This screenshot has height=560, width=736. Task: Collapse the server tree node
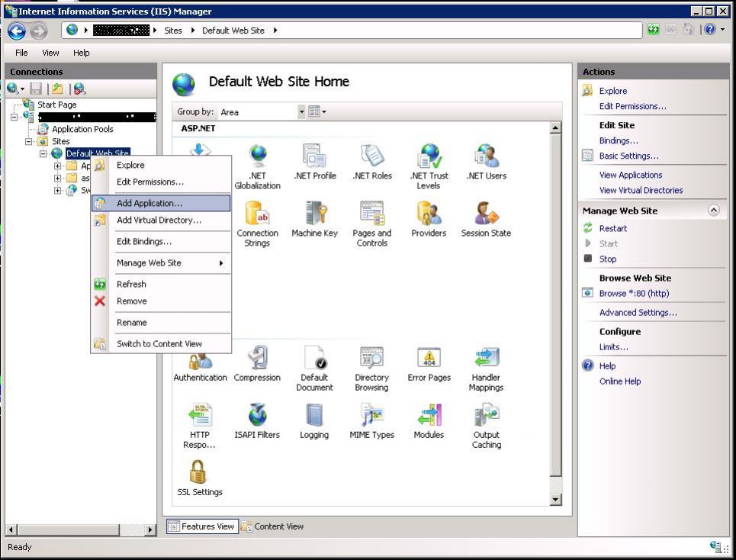[x=14, y=117]
